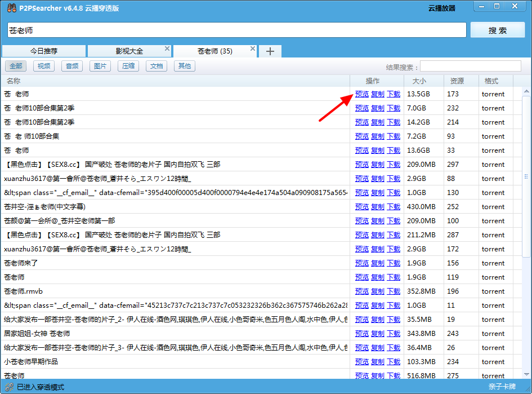Click the 搜索 search button
The image size is (532, 394).
click(x=498, y=30)
